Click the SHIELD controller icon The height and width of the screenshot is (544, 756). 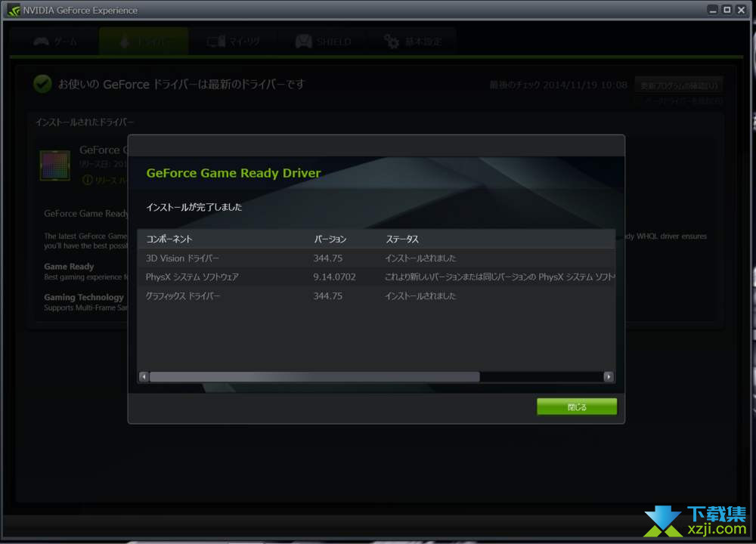click(304, 42)
